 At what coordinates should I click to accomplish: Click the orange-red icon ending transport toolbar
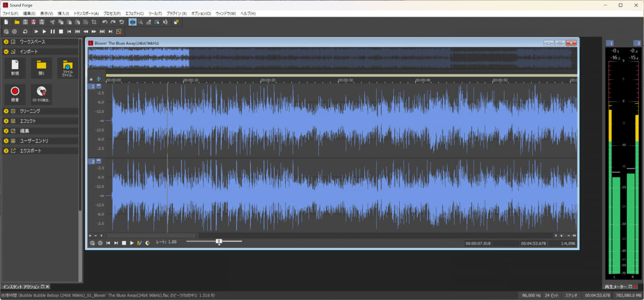[x=119, y=32]
